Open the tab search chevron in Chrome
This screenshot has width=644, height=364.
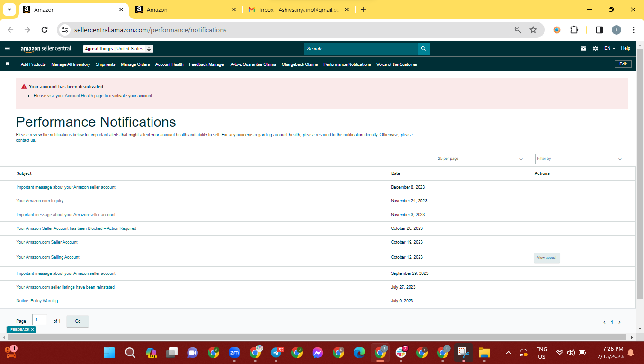pos(9,9)
